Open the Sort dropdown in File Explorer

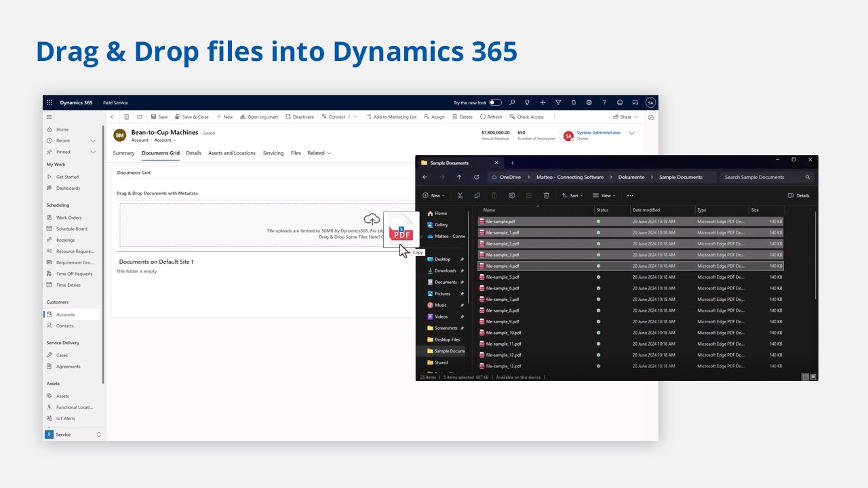572,195
